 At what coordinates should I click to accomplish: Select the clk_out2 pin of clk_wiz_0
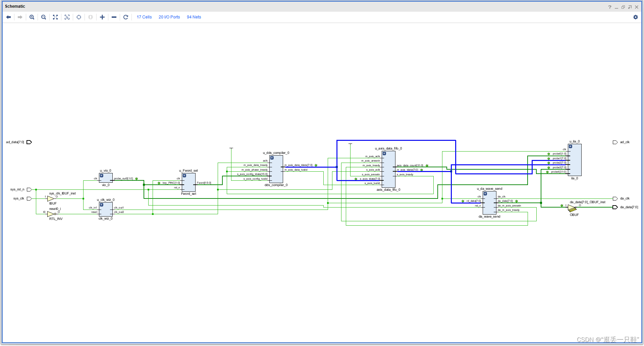coord(119,212)
